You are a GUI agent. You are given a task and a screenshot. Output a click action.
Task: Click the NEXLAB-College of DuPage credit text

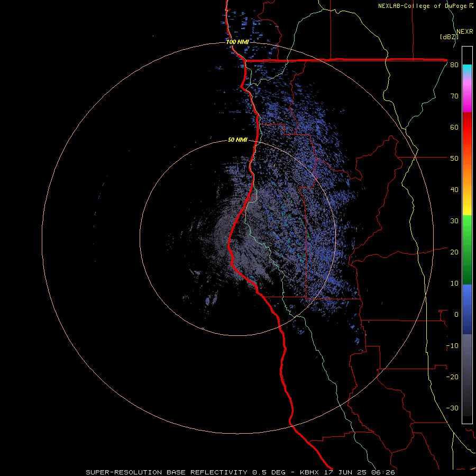point(423,6)
